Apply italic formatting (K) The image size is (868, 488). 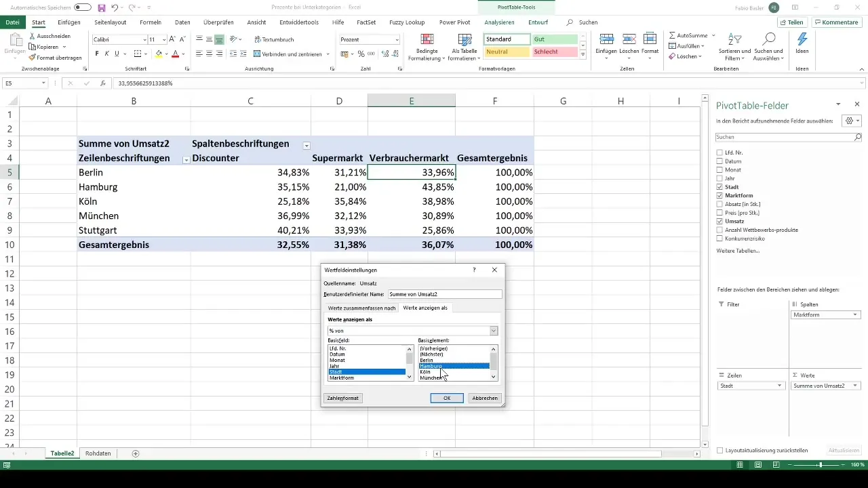107,54
